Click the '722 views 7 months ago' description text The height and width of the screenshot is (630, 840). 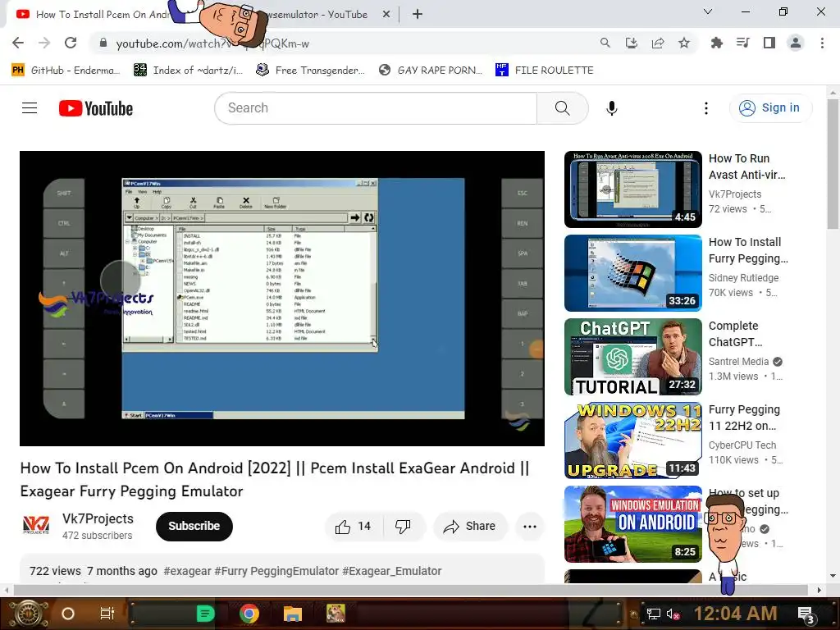[94, 571]
